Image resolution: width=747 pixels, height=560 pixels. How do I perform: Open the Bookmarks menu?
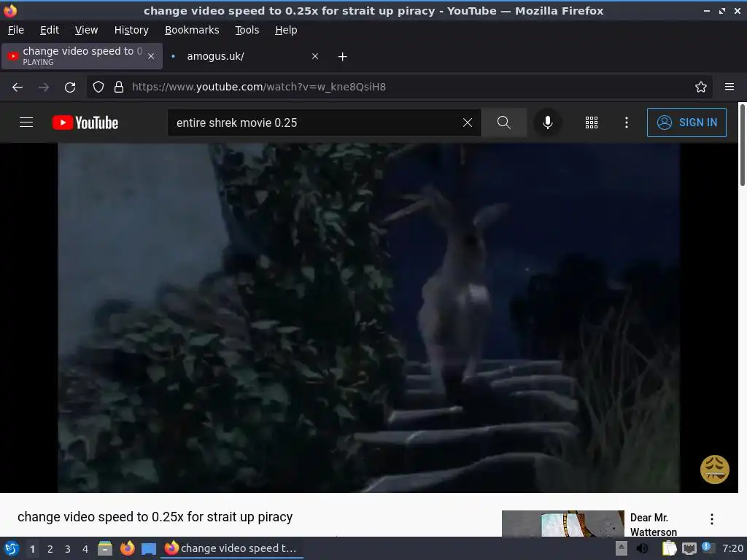192,30
